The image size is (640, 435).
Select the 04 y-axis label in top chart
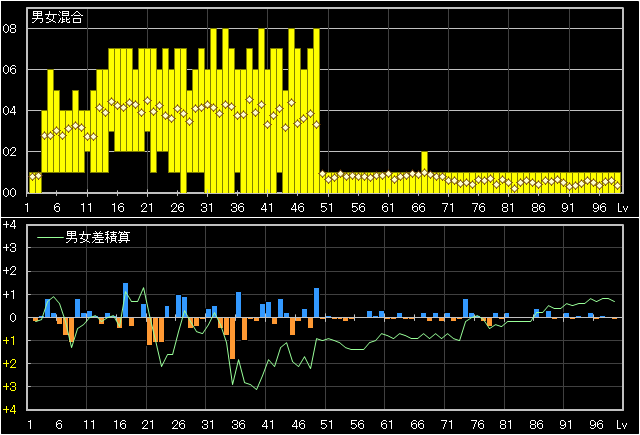tap(9, 111)
